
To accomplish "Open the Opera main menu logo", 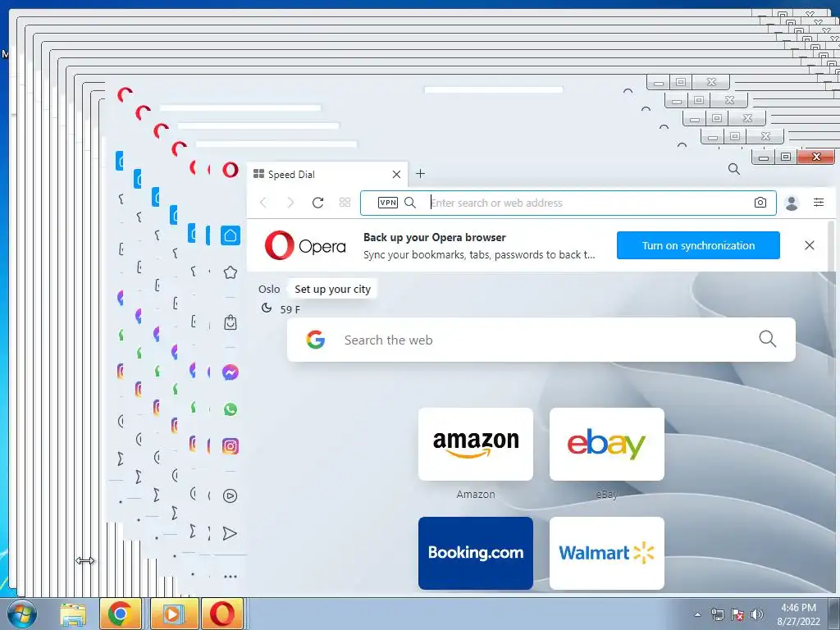I will coord(230,170).
